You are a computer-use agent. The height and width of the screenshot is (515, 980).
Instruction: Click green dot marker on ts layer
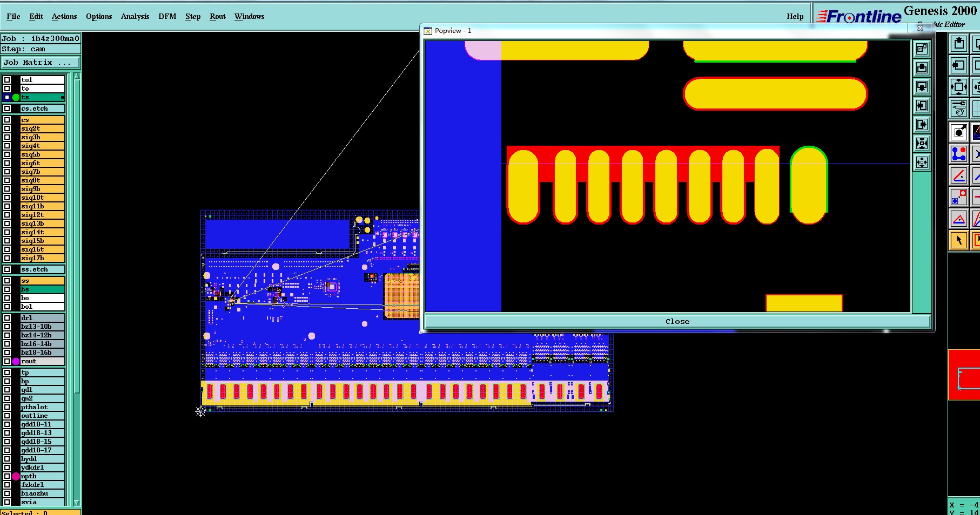(16, 97)
